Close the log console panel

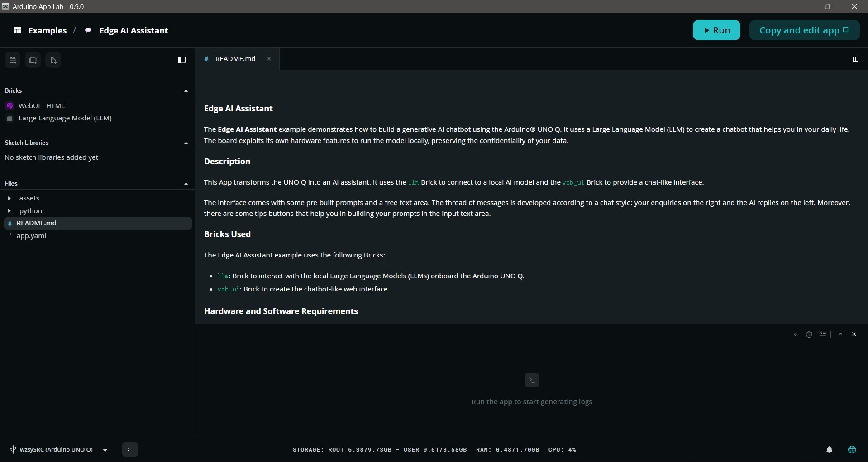[854, 334]
